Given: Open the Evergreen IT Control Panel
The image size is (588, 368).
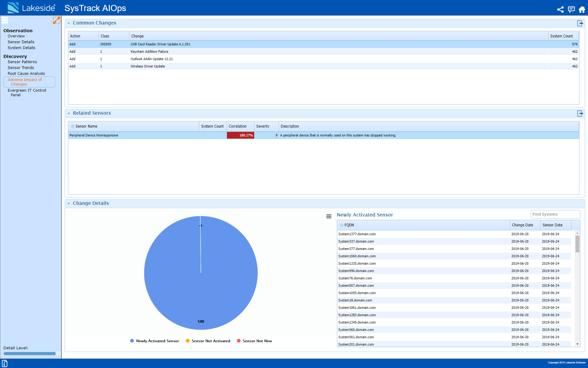Looking at the screenshot, I should click(27, 93).
